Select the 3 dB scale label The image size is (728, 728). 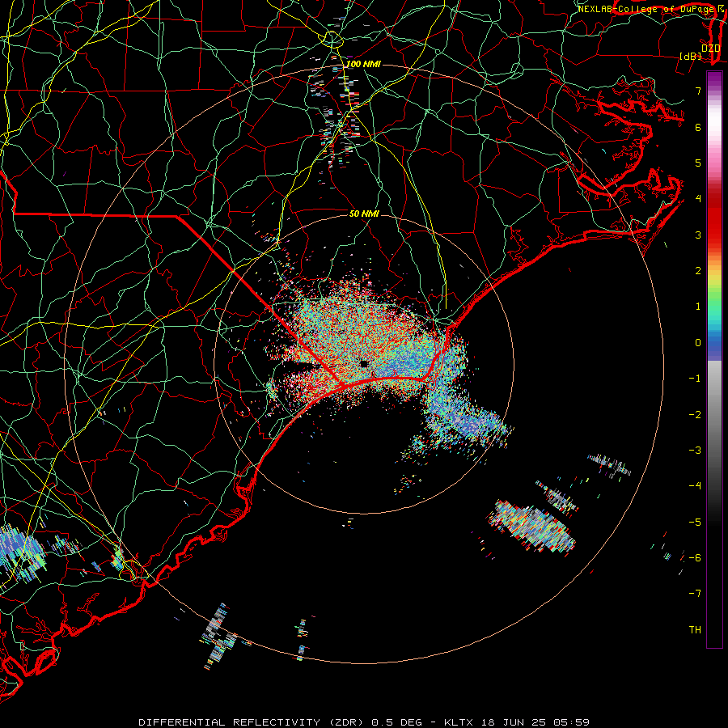(698, 235)
